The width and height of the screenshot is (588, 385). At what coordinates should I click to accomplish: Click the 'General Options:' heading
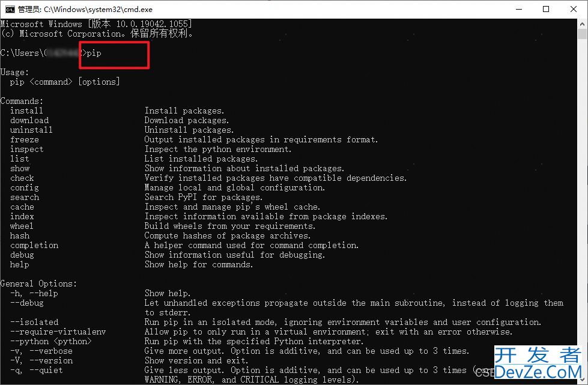click(x=38, y=284)
